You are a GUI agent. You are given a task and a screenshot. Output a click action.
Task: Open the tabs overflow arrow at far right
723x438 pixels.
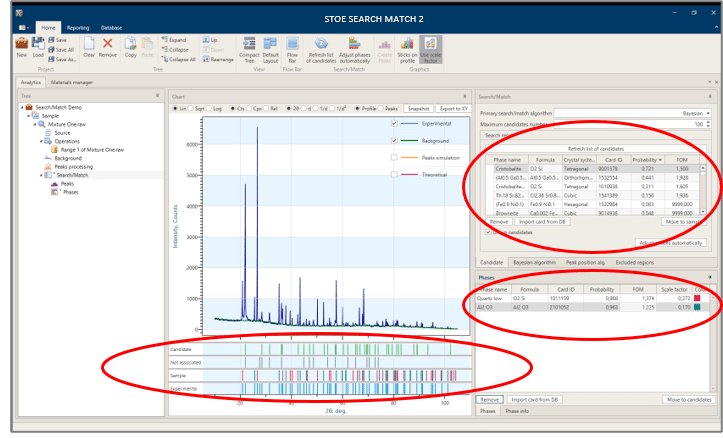click(710, 82)
